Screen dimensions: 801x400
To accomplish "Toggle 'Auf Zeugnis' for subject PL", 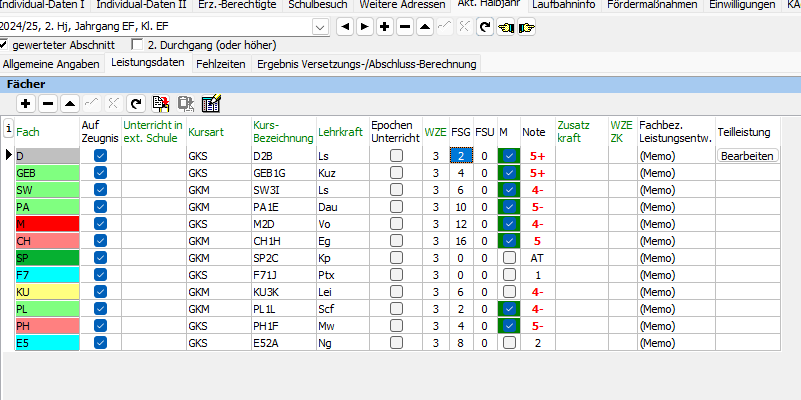I will [x=101, y=309].
